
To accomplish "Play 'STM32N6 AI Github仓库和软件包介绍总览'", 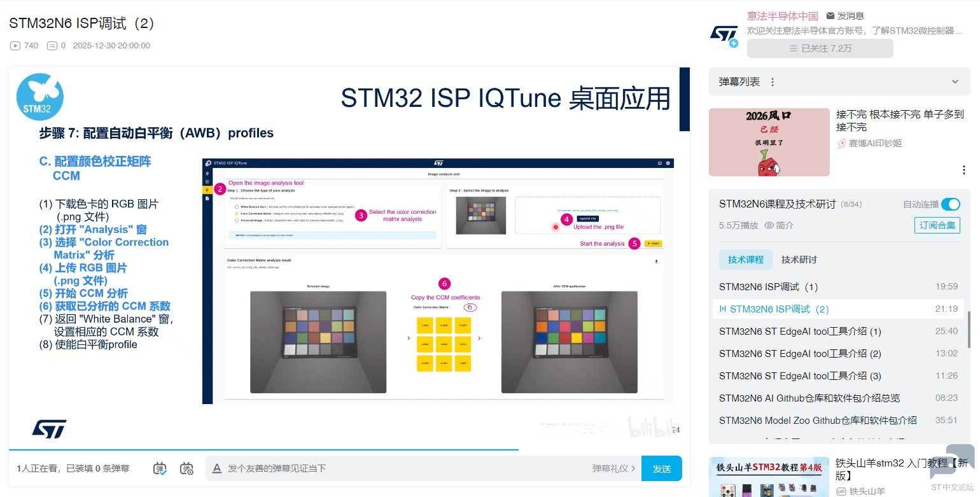I will pos(839,398).
